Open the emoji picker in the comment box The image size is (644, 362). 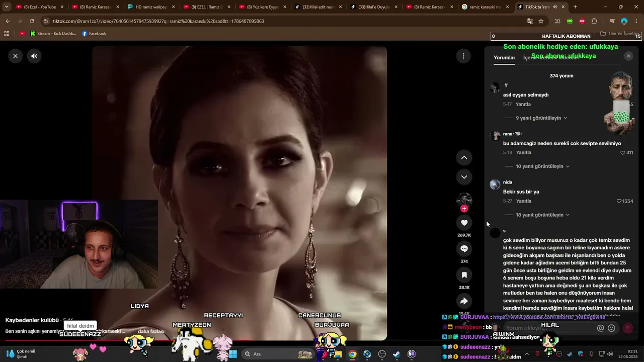click(611, 328)
